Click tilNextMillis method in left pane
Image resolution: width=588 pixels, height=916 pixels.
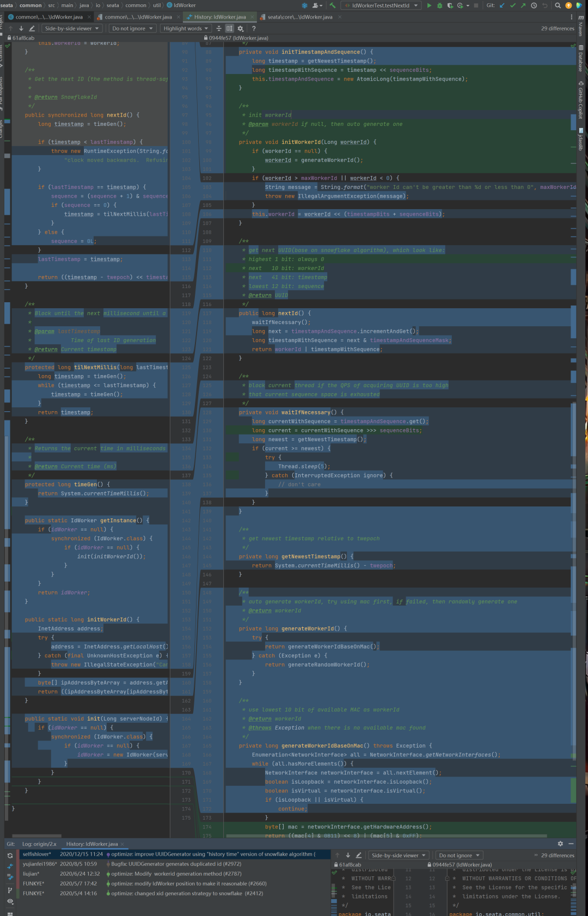point(96,368)
